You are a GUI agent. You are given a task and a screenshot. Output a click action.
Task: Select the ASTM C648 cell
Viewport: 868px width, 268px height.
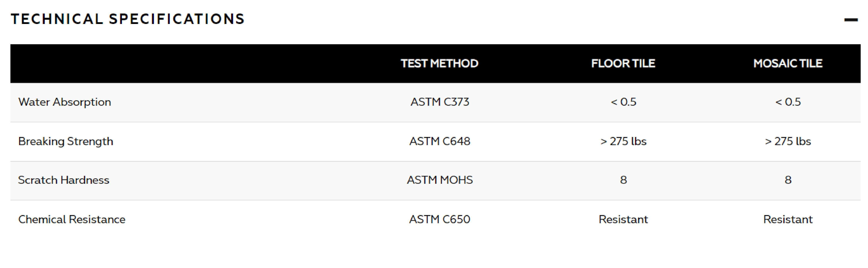pos(439,141)
